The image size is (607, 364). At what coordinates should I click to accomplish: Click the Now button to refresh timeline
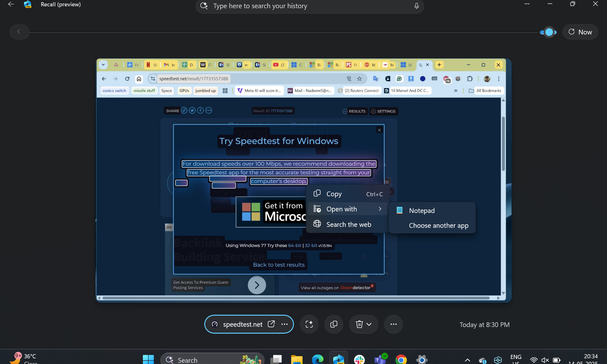tap(580, 32)
